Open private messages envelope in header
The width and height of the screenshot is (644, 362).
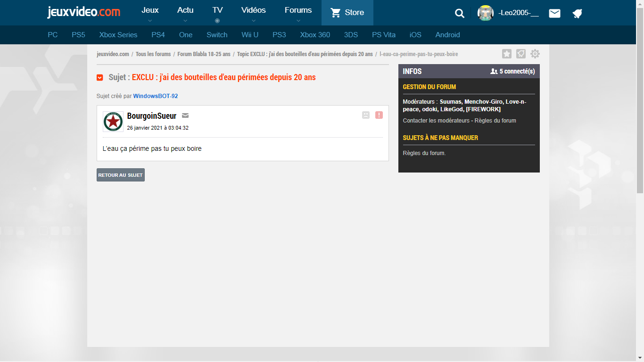tap(554, 13)
